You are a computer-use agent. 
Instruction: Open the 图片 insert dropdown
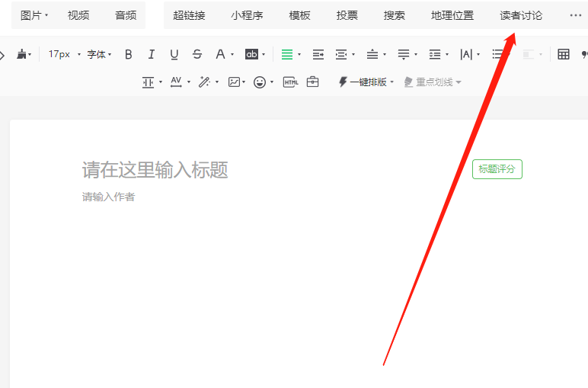(34, 15)
